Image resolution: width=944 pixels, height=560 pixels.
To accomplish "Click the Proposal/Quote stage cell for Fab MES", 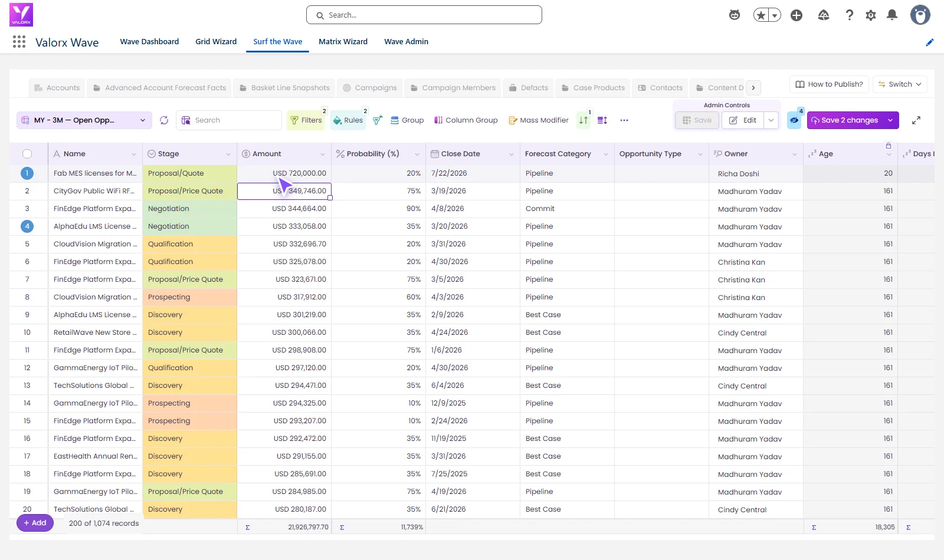I will [x=189, y=173].
